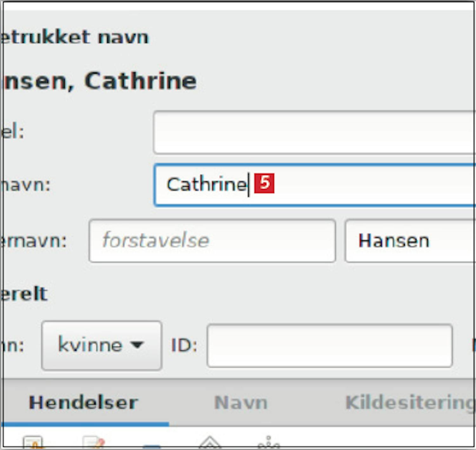The width and height of the screenshot is (476, 450).
Task: Select the Kildesitering tab
Action: 409,403
